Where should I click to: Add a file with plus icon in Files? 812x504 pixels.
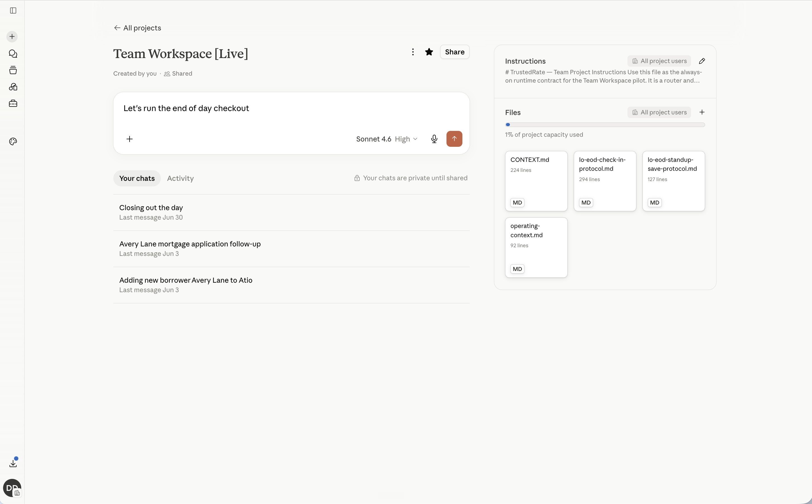coord(702,112)
